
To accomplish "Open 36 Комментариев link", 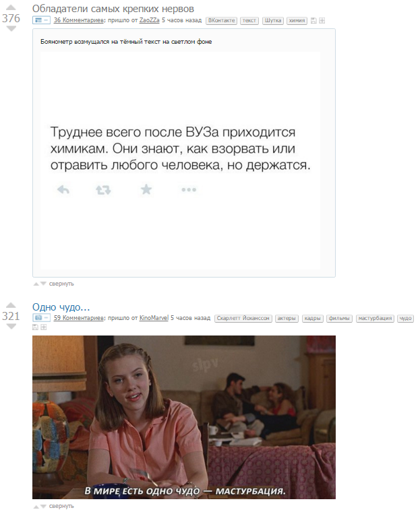I will pyautogui.click(x=79, y=20).
